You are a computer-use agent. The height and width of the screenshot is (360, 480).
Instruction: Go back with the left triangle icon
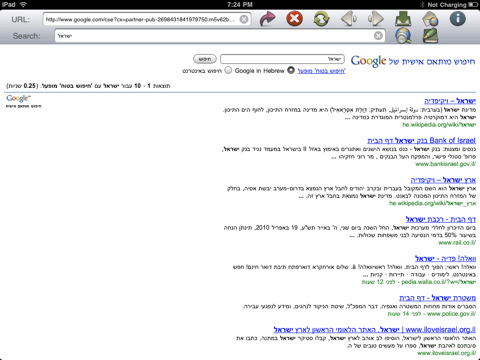pyautogui.click(x=349, y=19)
